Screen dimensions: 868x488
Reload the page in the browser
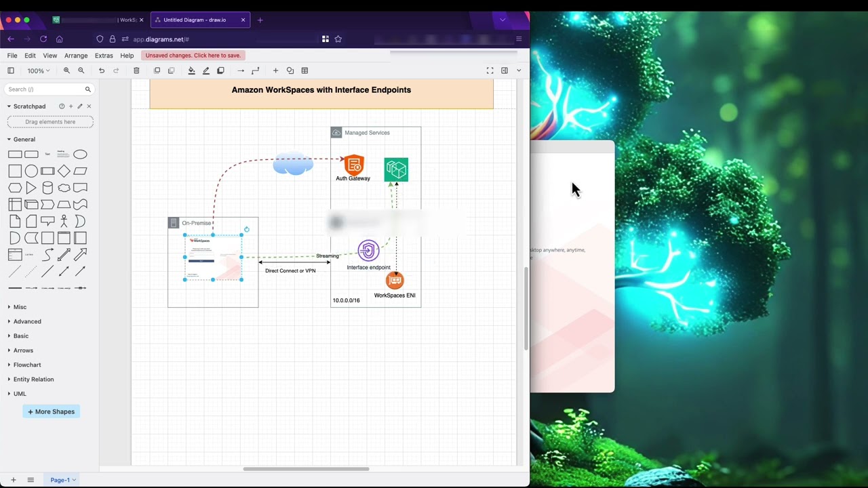pyautogui.click(x=43, y=39)
